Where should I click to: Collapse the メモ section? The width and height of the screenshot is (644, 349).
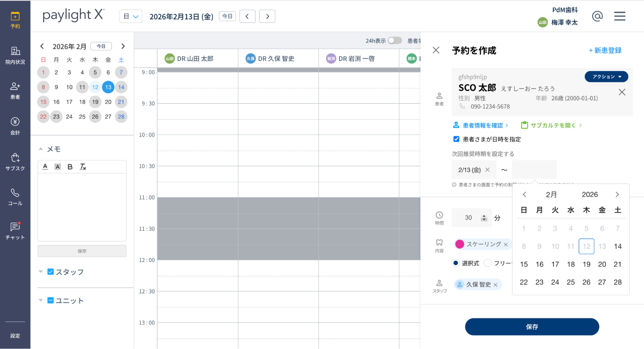click(41, 149)
